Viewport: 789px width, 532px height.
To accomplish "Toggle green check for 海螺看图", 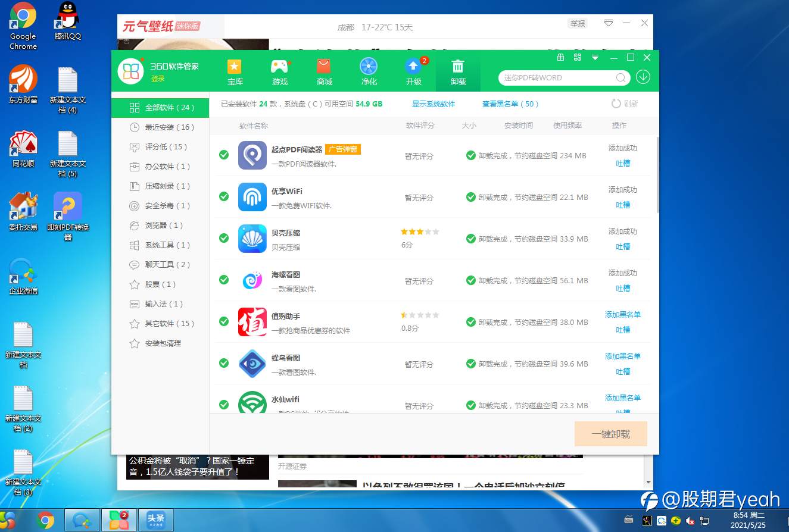I will tap(224, 280).
